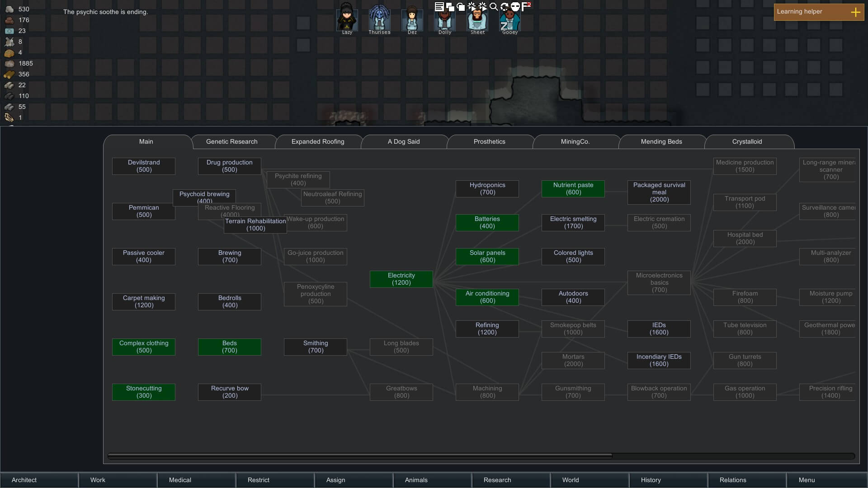This screenshot has height=488, width=868.
Task: Select colonist Dez's portrait
Action: [412, 19]
